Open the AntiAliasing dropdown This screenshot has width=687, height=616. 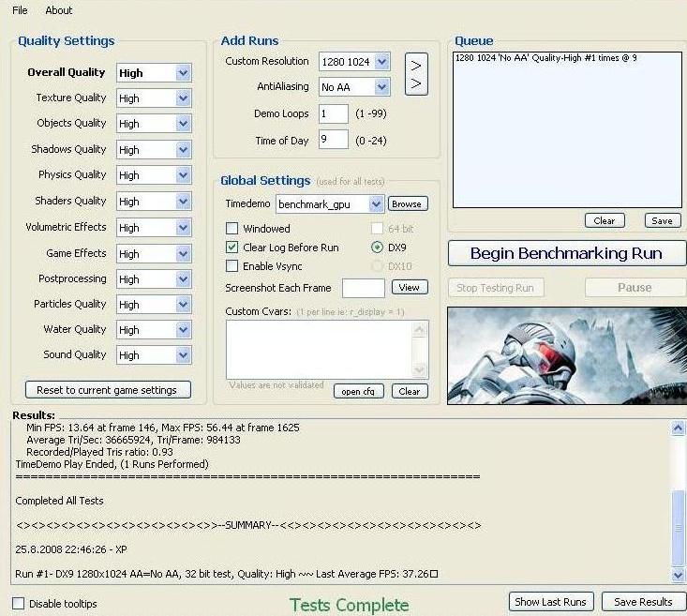(381, 87)
